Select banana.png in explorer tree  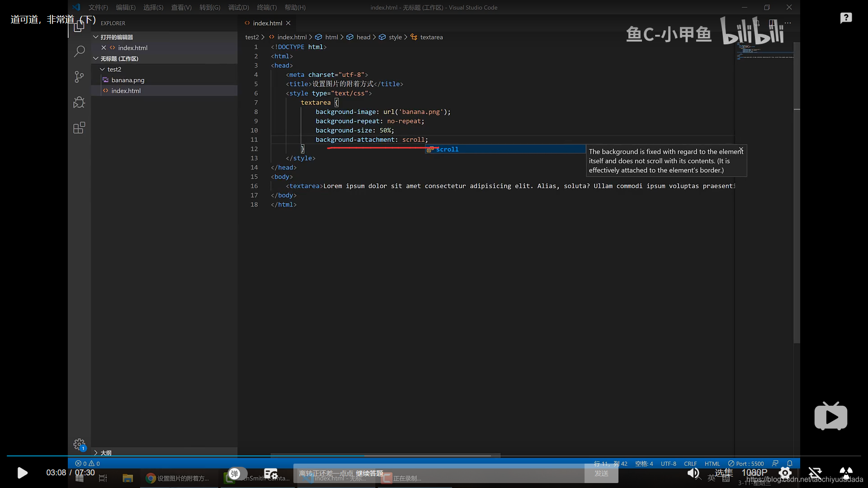(128, 80)
